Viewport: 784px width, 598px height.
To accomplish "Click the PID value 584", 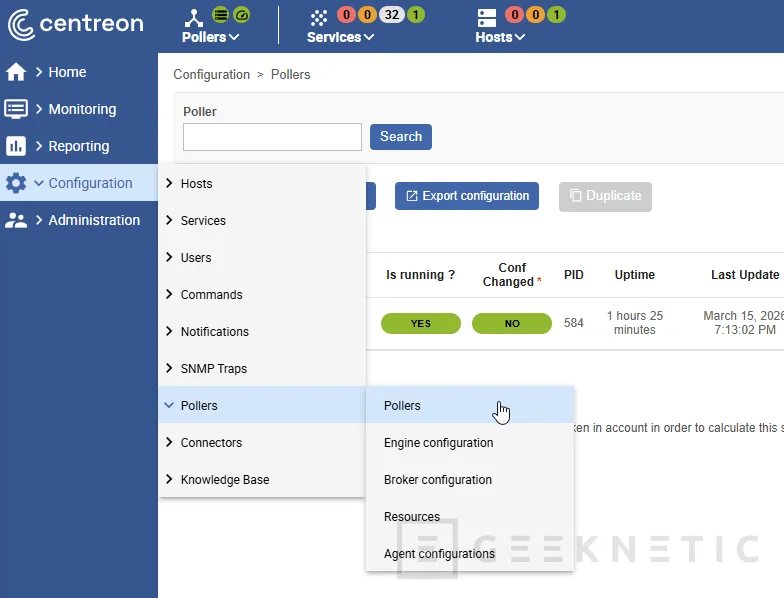I will (x=574, y=323).
